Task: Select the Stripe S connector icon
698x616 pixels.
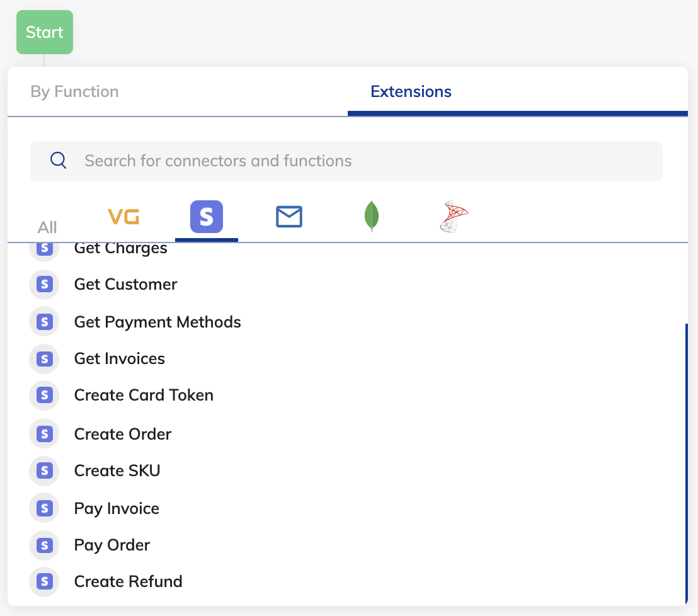Action: tap(207, 217)
